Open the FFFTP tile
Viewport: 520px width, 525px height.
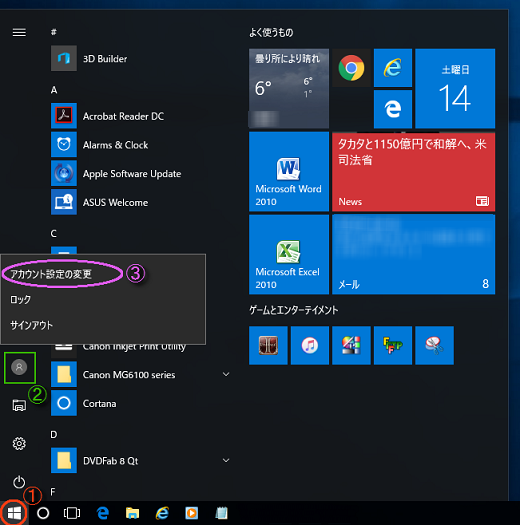tap(393, 346)
